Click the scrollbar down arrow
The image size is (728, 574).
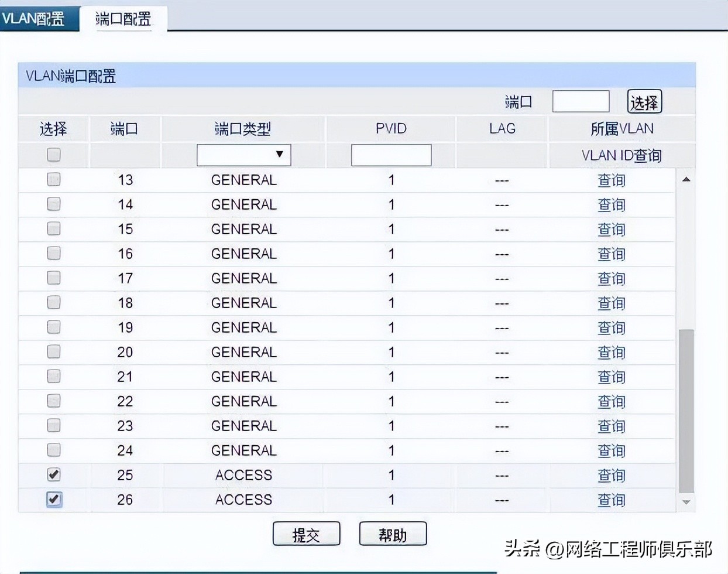point(686,502)
